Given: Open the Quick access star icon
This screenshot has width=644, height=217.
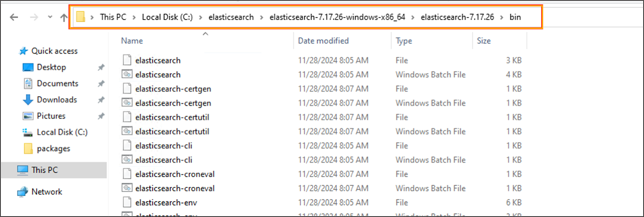Looking at the screenshot, I should tap(24, 51).
